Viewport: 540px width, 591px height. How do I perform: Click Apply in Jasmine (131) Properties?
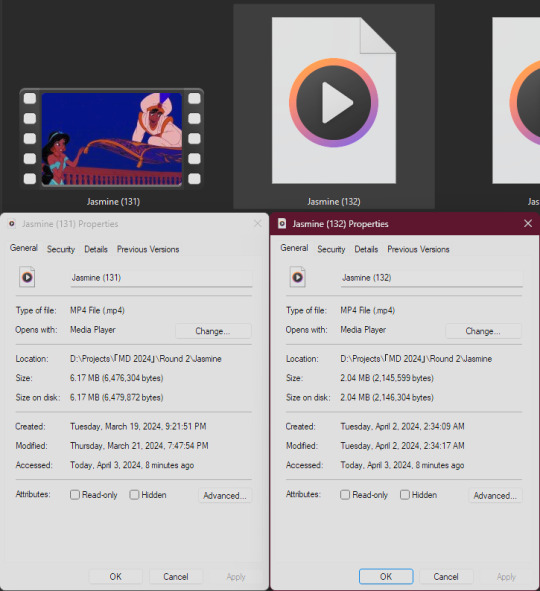[236, 576]
